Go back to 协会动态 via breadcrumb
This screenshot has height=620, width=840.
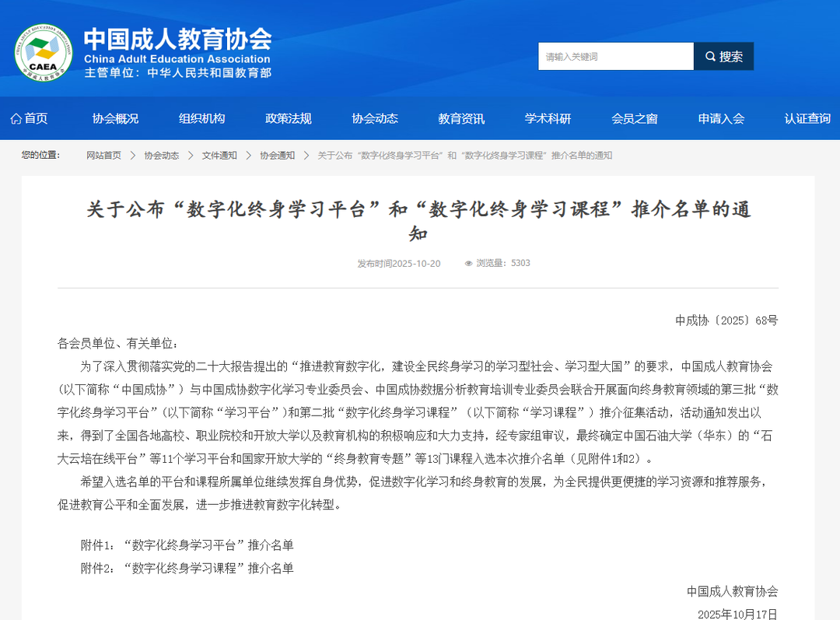coord(161,156)
